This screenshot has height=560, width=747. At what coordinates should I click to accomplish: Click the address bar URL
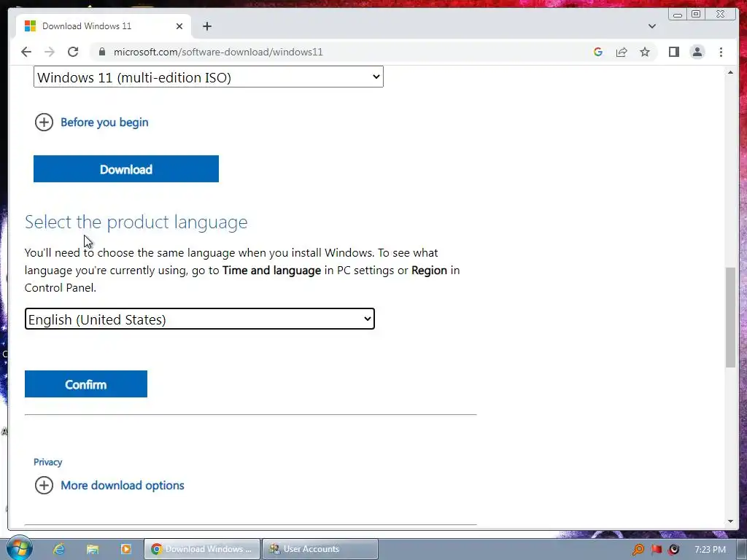pyautogui.click(x=218, y=52)
